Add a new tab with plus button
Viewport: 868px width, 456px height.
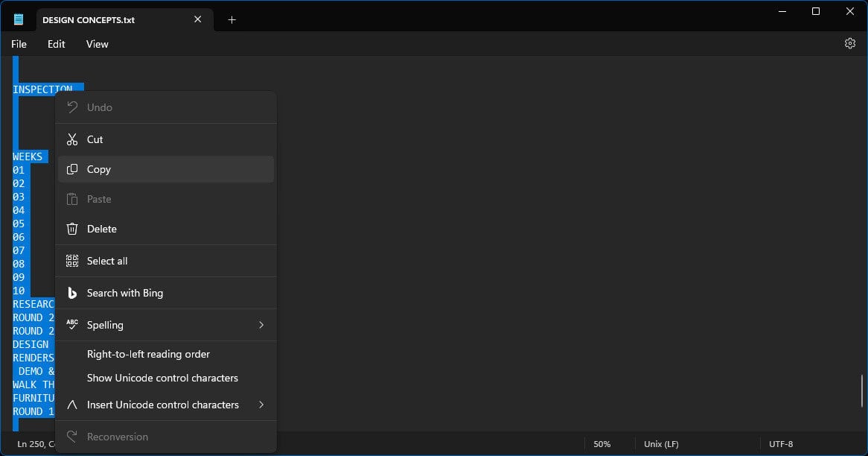pyautogui.click(x=232, y=20)
